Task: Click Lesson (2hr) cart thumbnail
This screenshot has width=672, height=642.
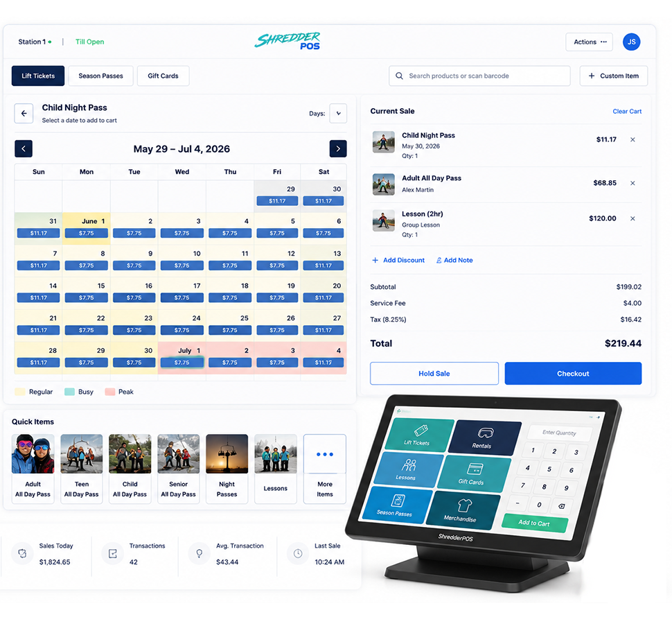Action: pos(383,221)
